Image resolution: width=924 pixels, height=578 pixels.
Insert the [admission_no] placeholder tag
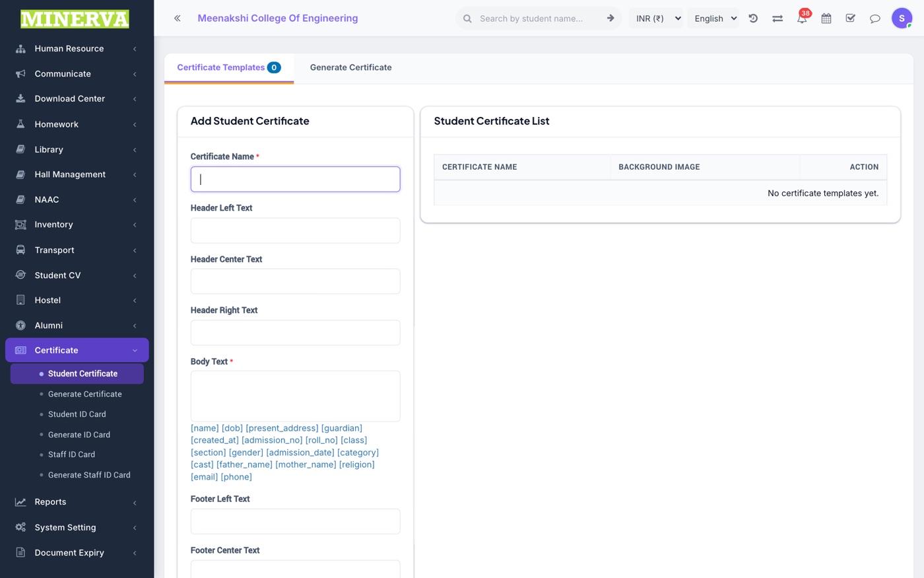[272, 441]
